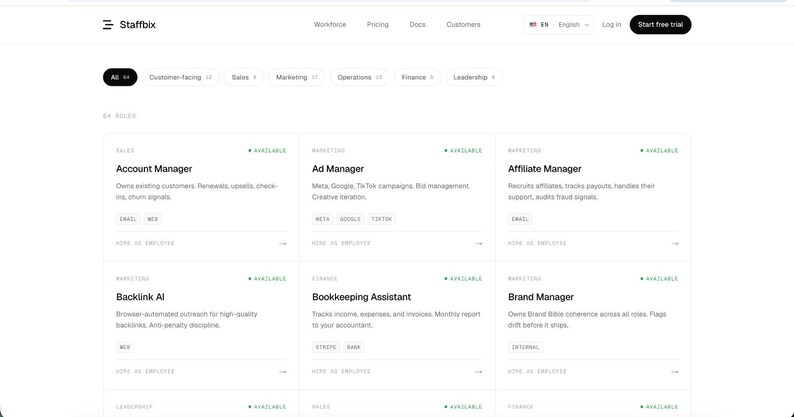Click the Brand Manager card arrow

674,372
